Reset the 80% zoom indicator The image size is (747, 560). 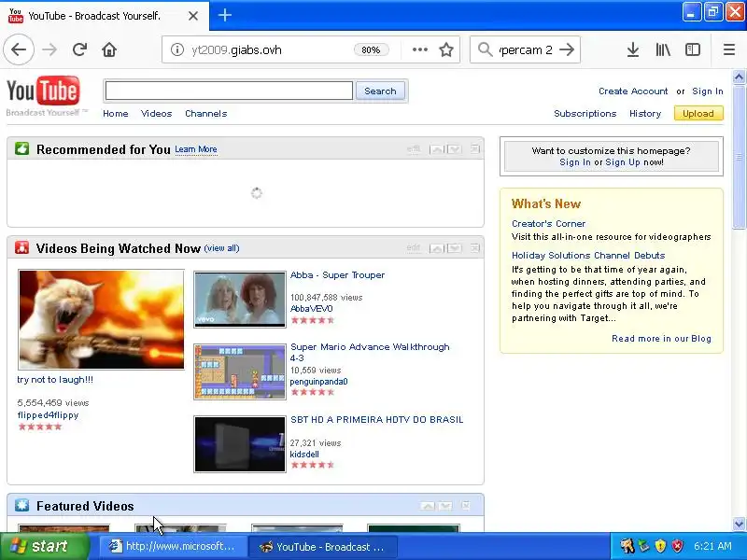371,49
